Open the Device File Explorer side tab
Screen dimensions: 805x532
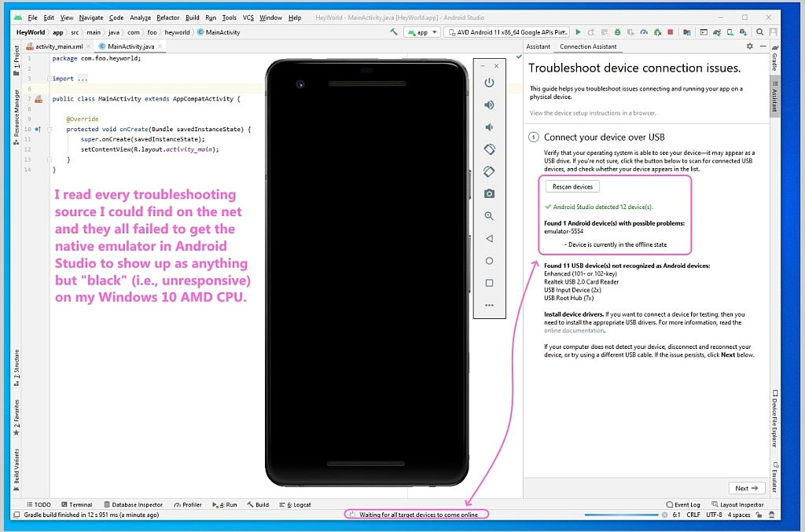click(774, 419)
